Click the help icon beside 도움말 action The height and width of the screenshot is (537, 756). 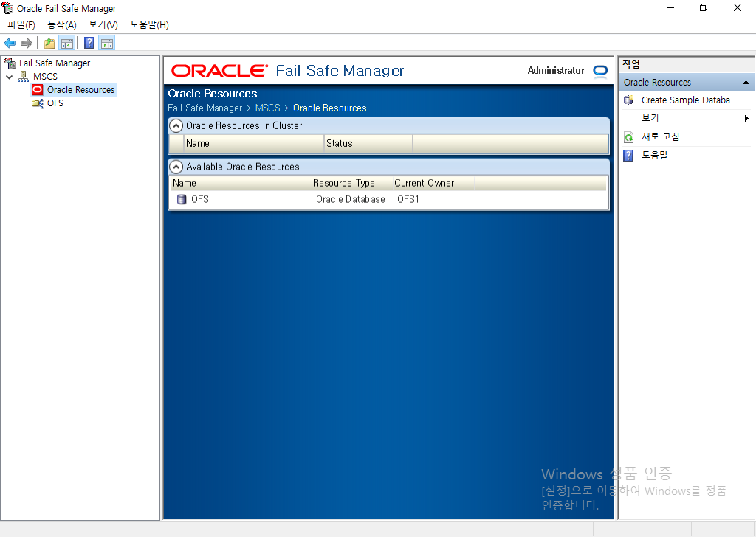pyautogui.click(x=628, y=156)
